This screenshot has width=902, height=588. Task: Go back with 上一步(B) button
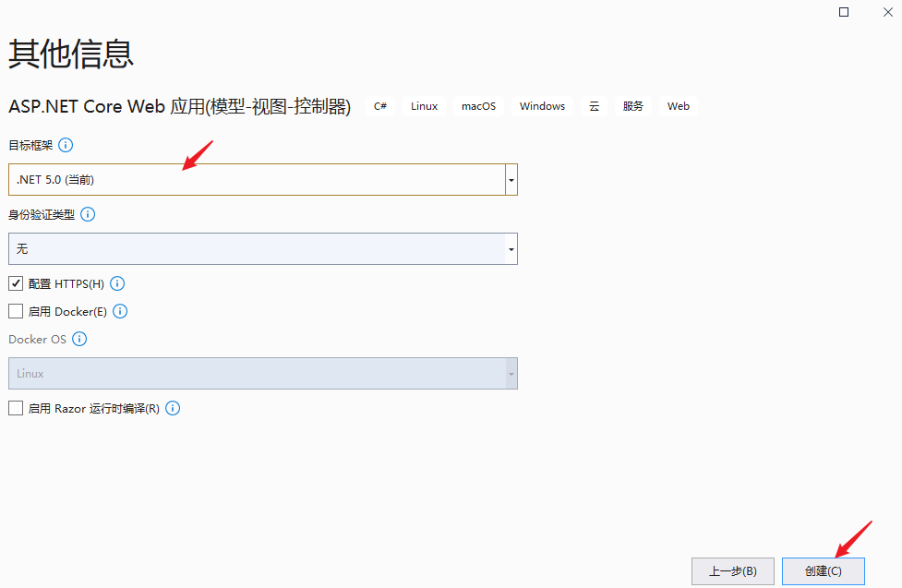pos(733,570)
